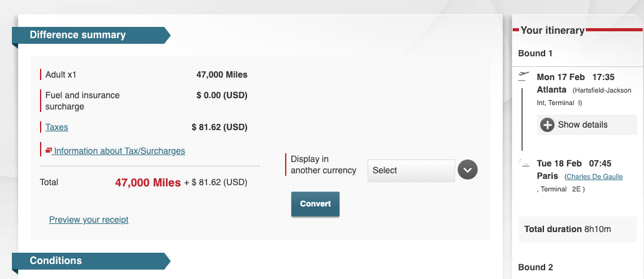Click the Your itinerary panel heading

pyautogui.click(x=552, y=30)
